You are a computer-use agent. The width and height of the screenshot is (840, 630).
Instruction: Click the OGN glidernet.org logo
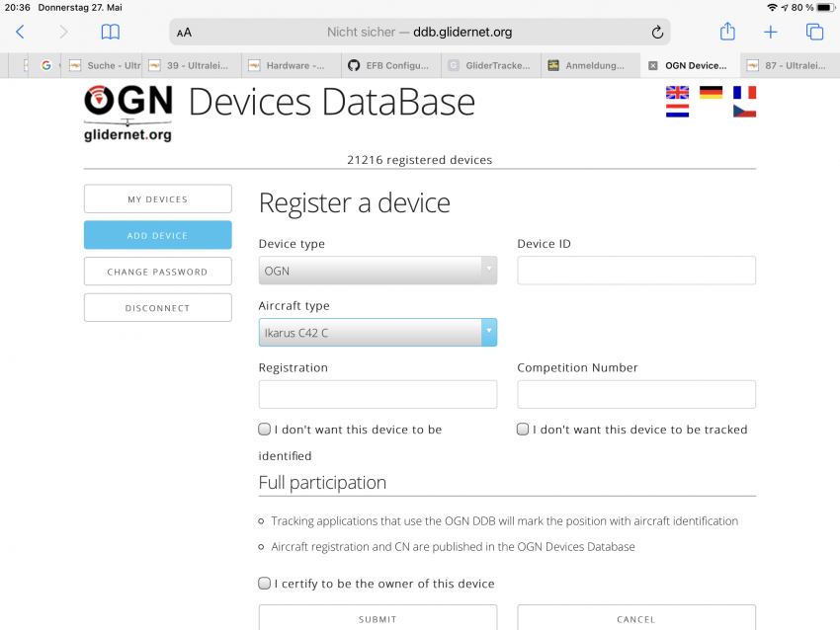click(128, 113)
